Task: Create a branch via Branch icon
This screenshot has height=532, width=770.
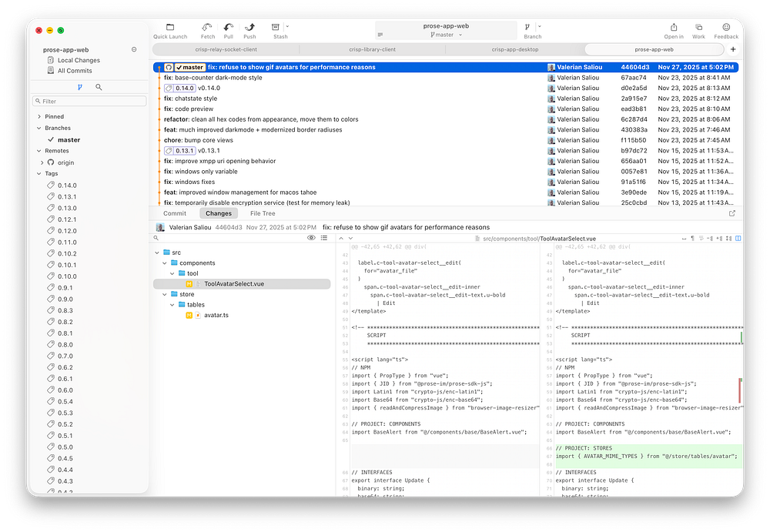Action: pyautogui.click(x=528, y=28)
